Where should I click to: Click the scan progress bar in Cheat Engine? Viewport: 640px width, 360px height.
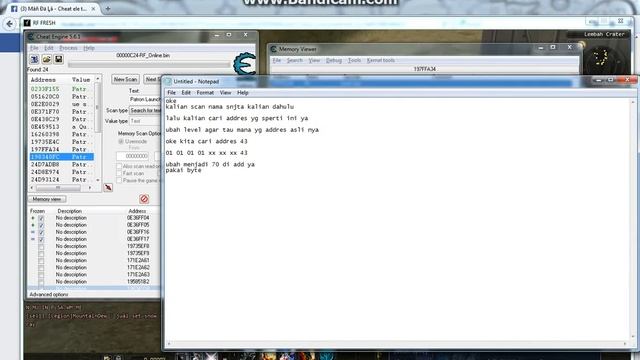click(x=149, y=64)
